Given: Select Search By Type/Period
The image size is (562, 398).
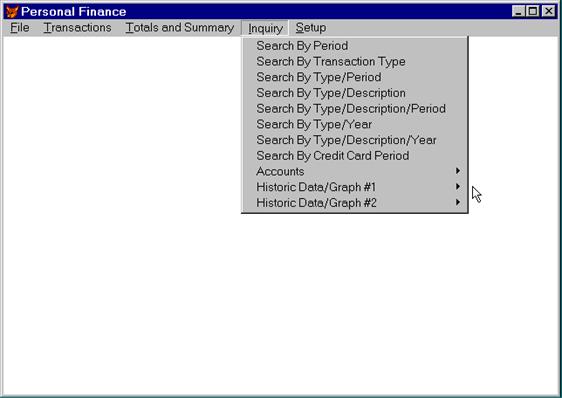Looking at the screenshot, I should [355, 77].
